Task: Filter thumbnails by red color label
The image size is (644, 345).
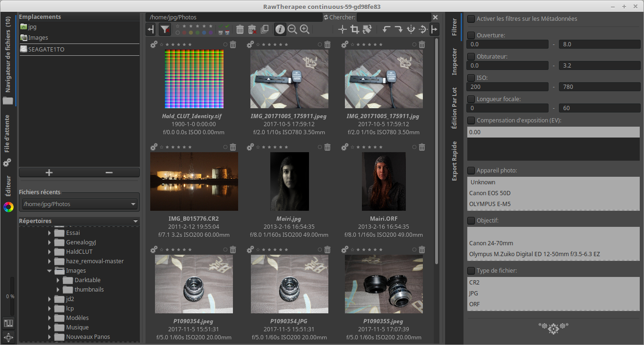Action: 184,33
